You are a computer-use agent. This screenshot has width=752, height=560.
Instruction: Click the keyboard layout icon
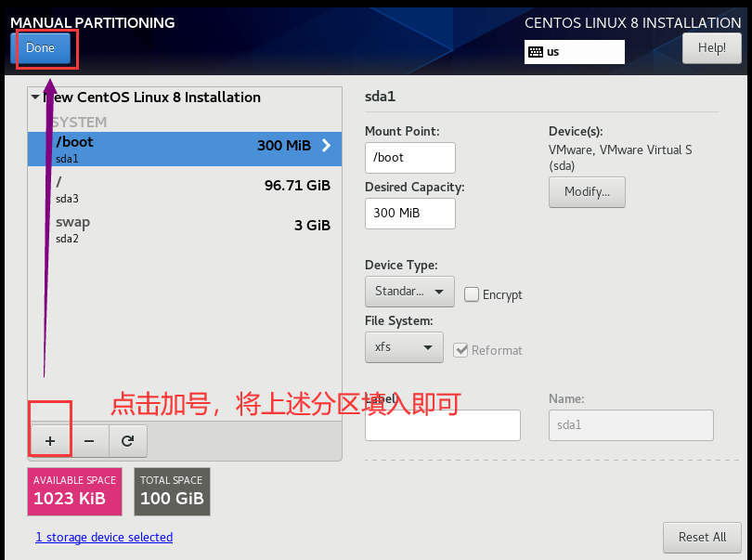536,52
